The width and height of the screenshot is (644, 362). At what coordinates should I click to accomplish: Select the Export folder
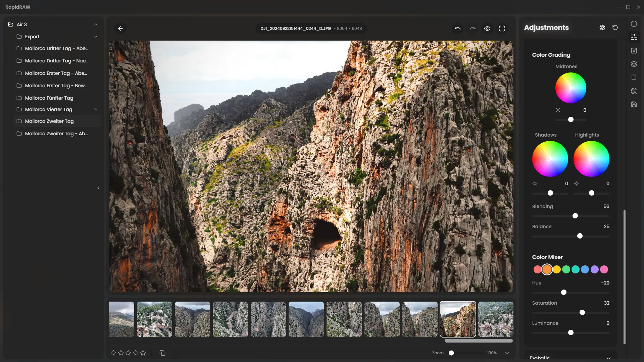click(x=32, y=37)
